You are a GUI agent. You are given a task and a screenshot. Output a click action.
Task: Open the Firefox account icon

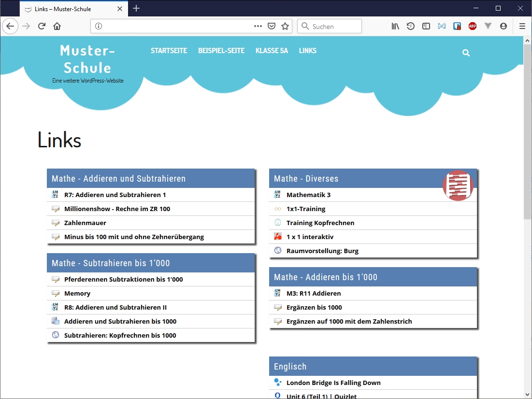point(503,26)
